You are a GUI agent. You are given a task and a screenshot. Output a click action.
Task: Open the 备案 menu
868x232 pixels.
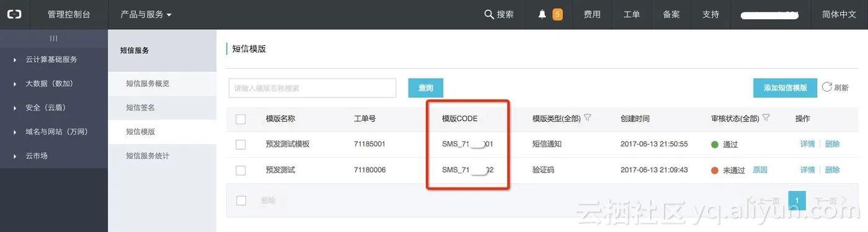point(671,14)
